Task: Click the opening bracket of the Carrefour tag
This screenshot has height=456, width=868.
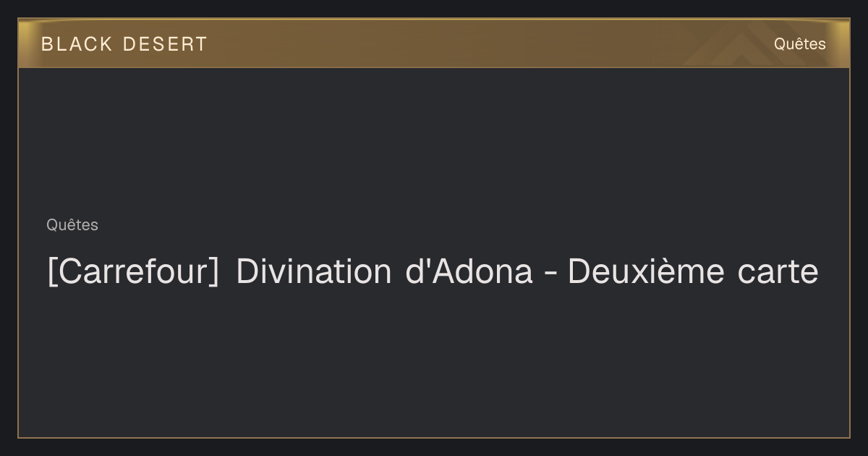Action: (52, 272)
